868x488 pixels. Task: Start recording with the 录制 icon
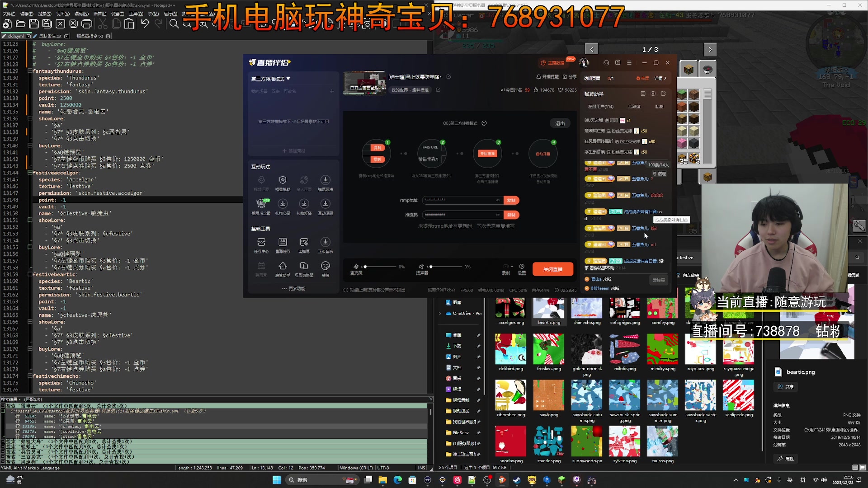coord(506,267)
